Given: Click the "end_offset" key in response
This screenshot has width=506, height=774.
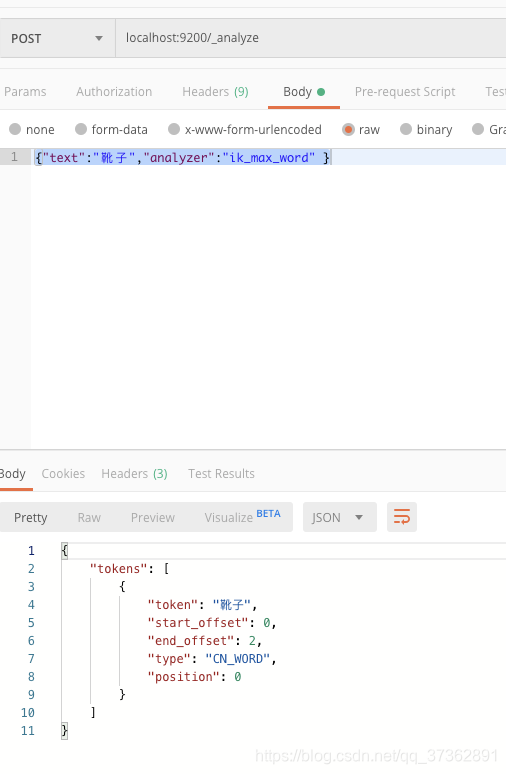Looking at the screenshot, I should coord(191,641).
